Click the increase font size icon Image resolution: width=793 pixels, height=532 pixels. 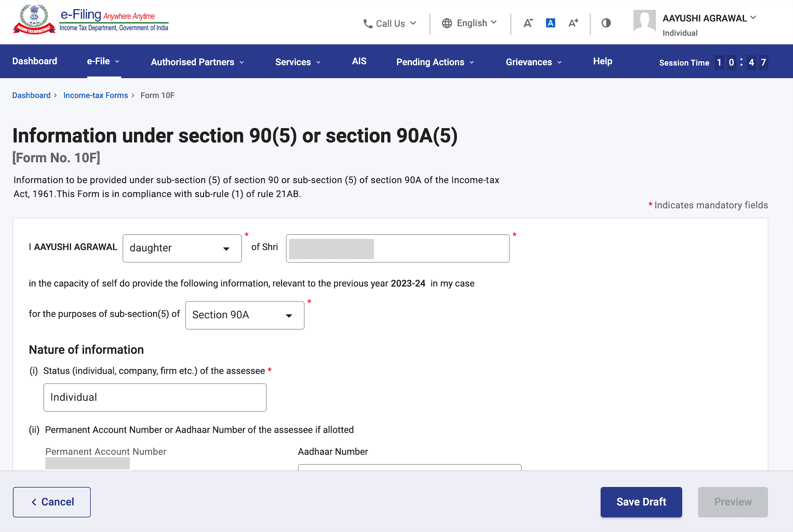coord(573,23)
